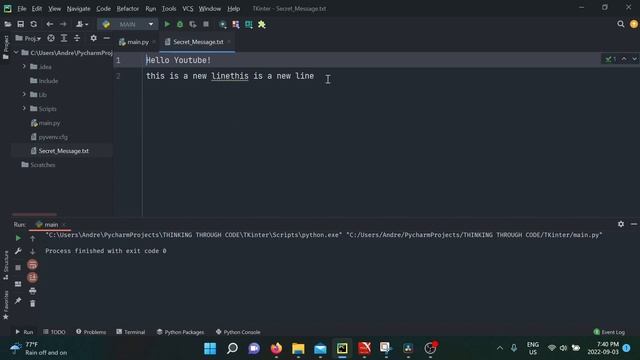Start debugging with the bug icon
Image resolution: width=640 pixels, height=360 pixels.
(x=180, y=24)
